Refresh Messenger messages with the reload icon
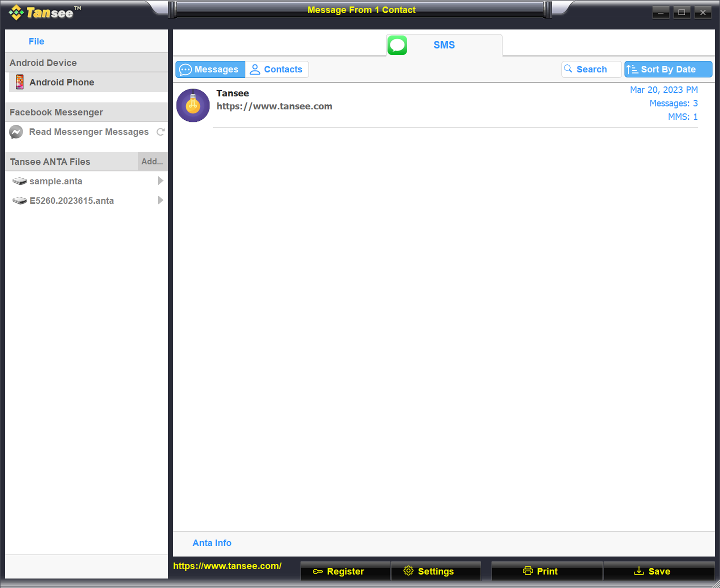Screen dimensions: 720x588 point(160,132)
